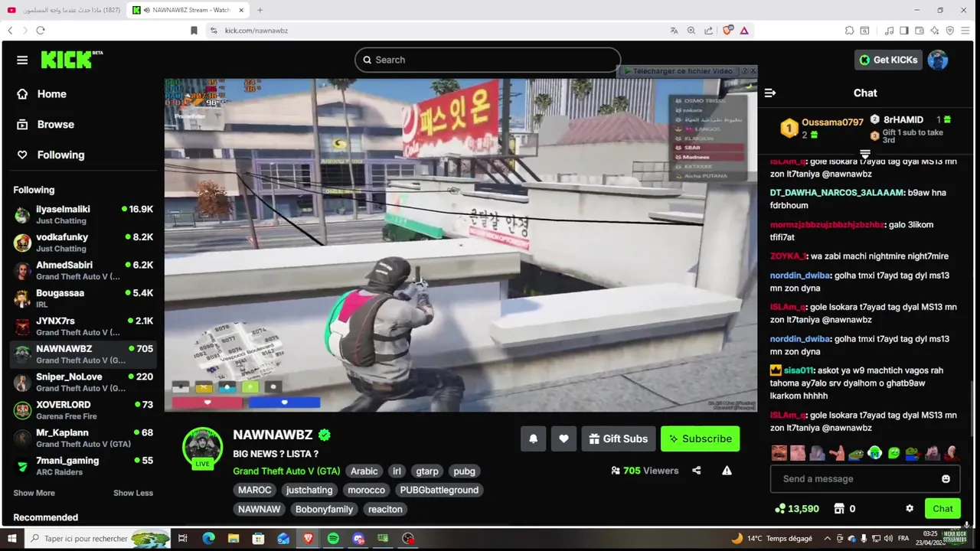Click the NAWNAWBZ LIVE avatar
This screenshot has width=980, height=551.
tap(202, 447)
